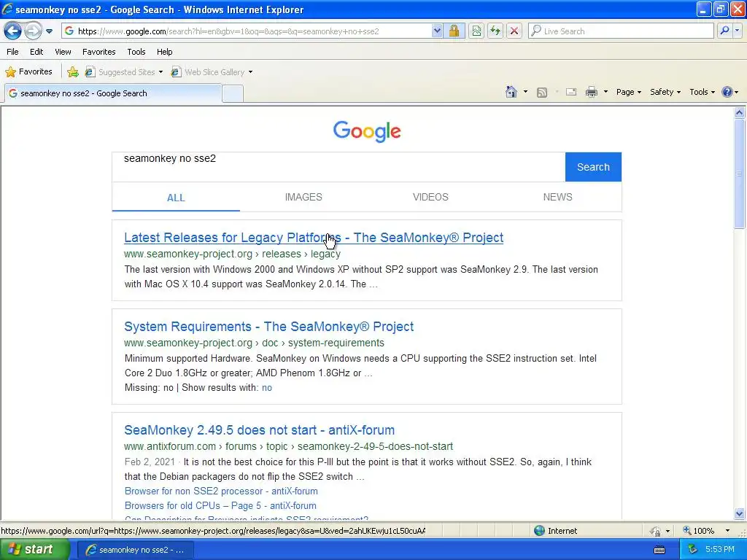
Task: Open the 100% zoom level button
Action: [698, 531]
